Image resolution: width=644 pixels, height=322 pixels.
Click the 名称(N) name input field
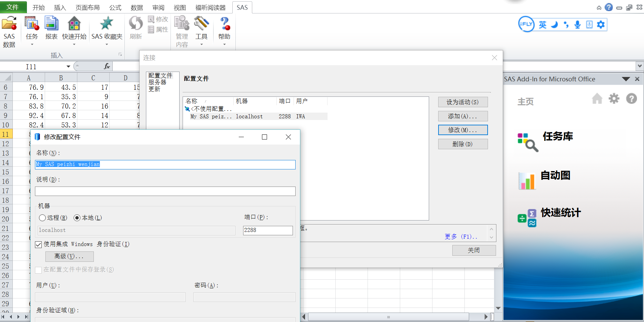[165, 164]
